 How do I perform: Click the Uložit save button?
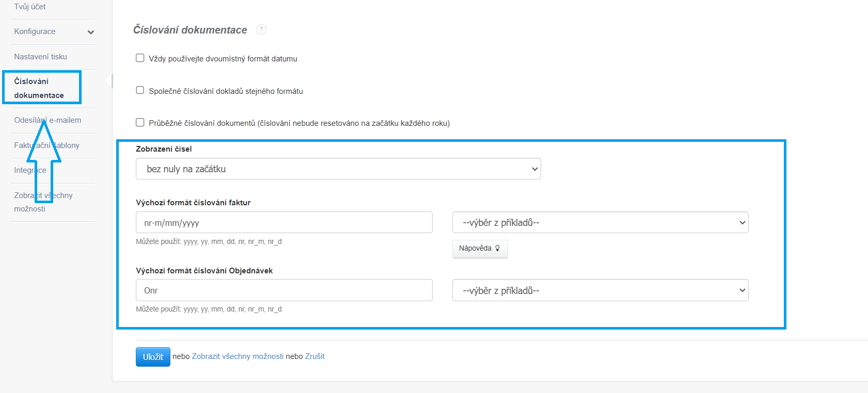coord(153,357)
